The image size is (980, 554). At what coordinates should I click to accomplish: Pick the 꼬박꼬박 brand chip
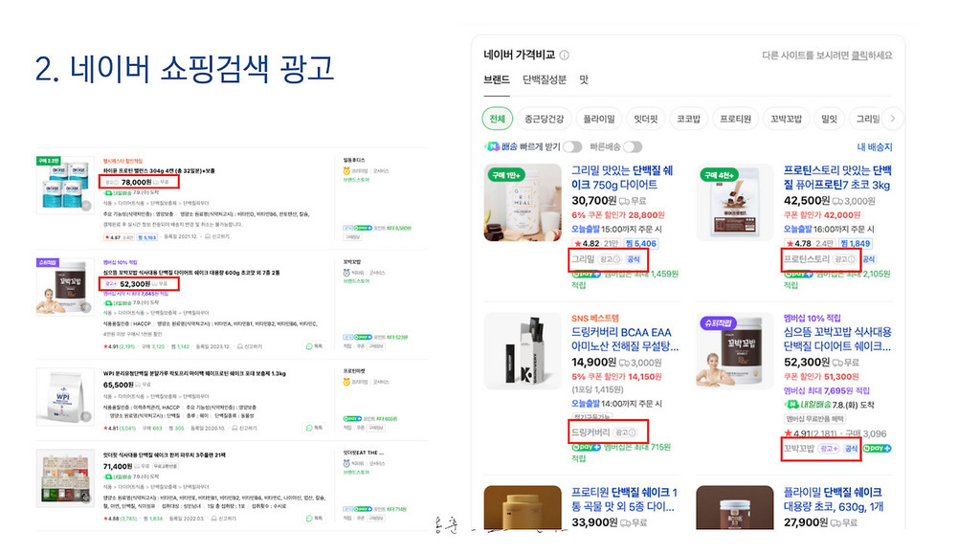(x=786, y=119)
